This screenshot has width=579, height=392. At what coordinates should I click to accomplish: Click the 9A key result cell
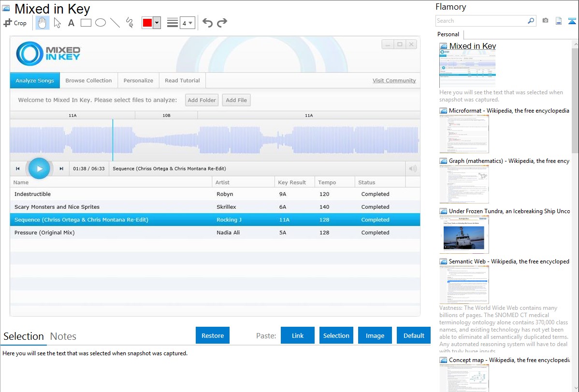pyautogui.click(x=283, y=194)
